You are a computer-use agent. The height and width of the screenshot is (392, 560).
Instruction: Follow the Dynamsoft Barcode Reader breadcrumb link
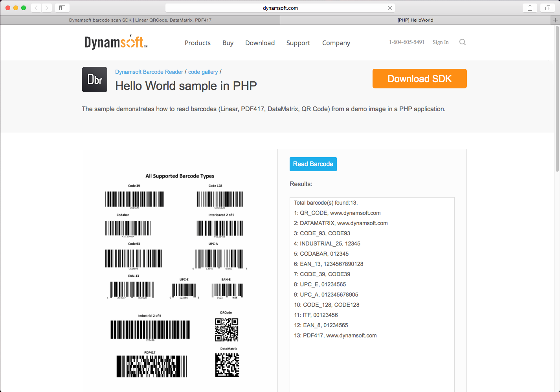pos(149,72)
